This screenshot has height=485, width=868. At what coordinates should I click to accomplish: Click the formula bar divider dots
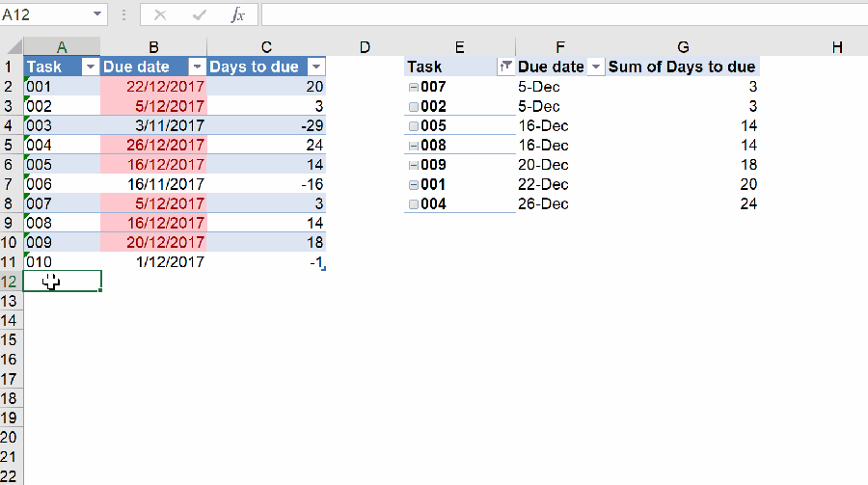pyautogui.click(x=123, y=15)
